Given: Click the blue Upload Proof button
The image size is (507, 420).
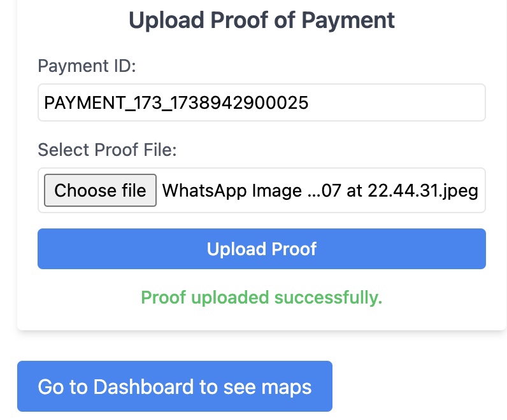Looking at the screenshot, I should pyautogui.click(x=261, y=248).
